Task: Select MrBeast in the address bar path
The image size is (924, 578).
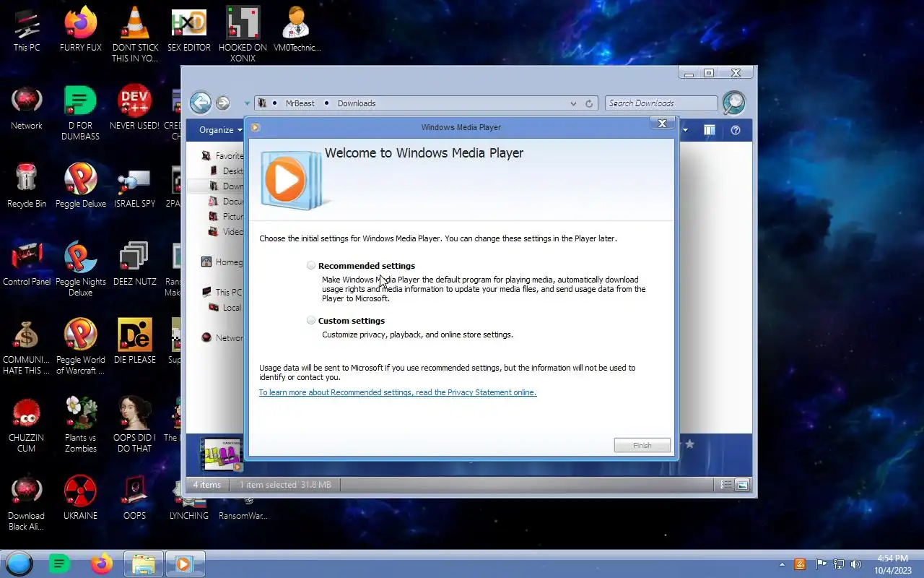Action: point(300,103)
